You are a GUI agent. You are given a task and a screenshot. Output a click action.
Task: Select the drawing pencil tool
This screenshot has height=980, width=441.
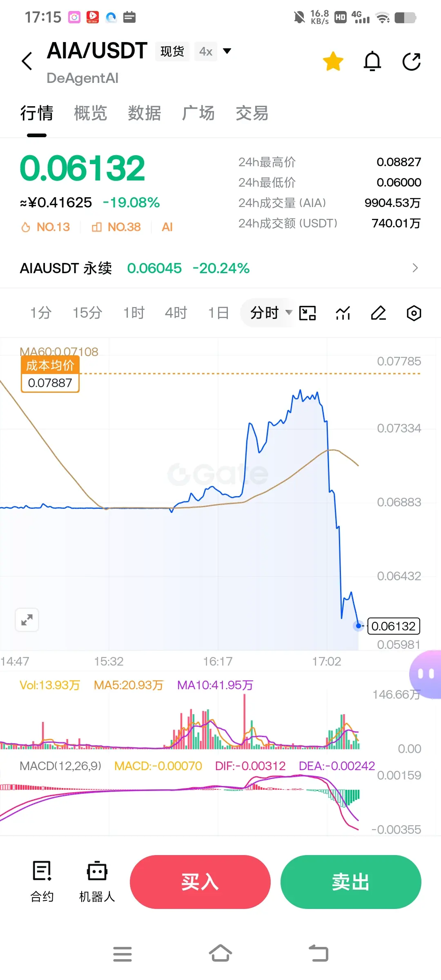pyautogui.click(x=379, y=313)
